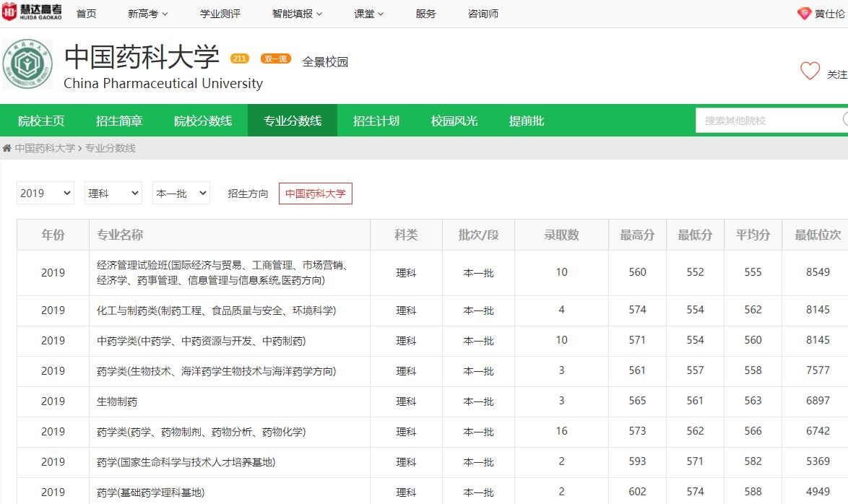The width and height of the screenshot is (848, 504).
Task: Select the red 中国药科大学 enrollment direction button
Action: point(316,194)
